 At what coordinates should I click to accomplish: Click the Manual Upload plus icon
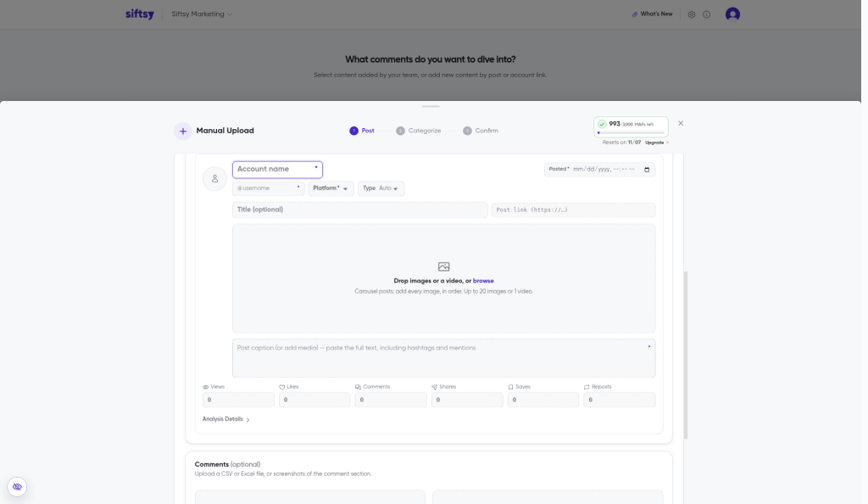(x=183, y=132)
